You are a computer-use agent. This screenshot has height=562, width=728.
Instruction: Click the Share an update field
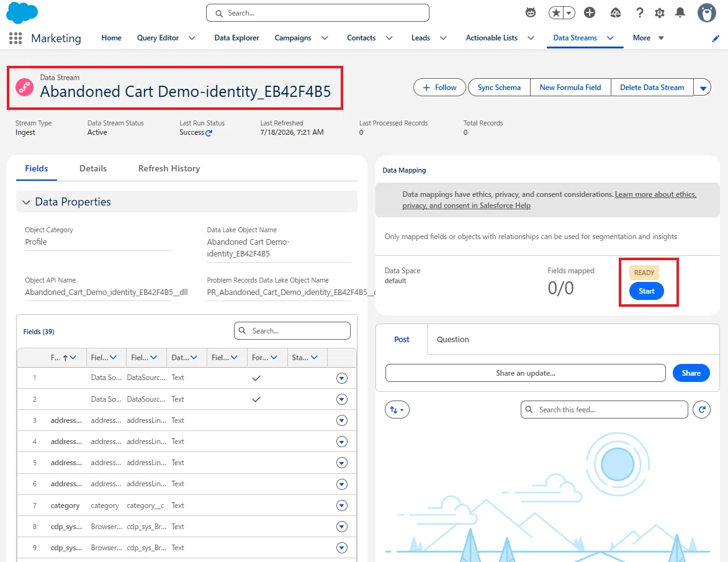(x=525, y=373)
